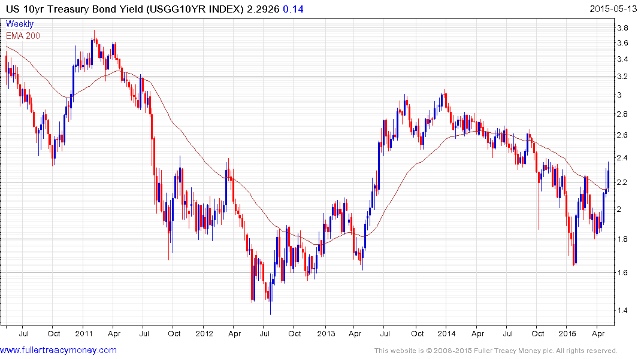
Task: Click the 2.6 y-axis yield label
Action: (622, 135)
